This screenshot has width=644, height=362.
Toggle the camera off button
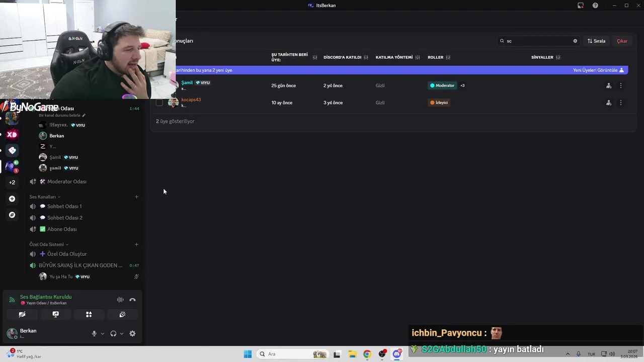point(22,314)
